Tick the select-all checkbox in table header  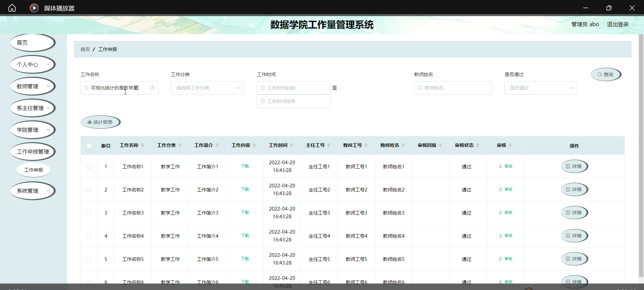[x=89, y=146]
